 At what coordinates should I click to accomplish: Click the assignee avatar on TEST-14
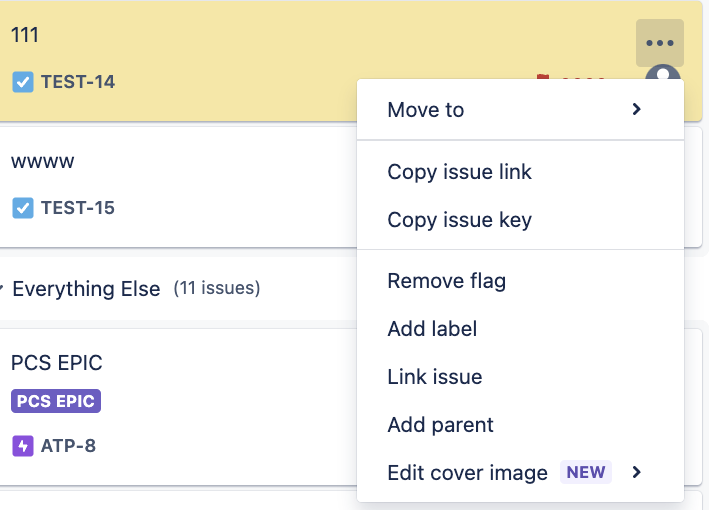(662, 74)
